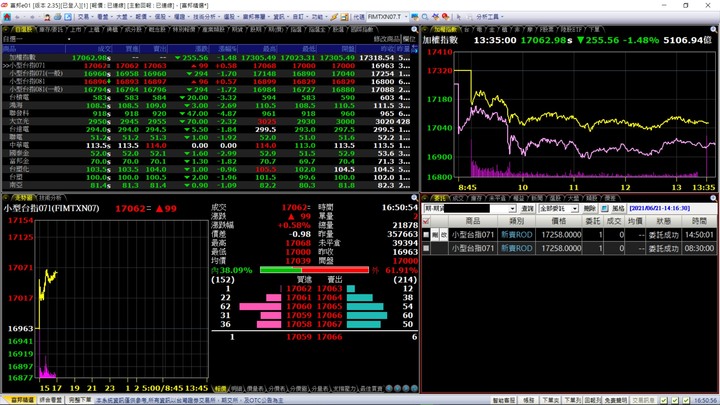The image size is (720, 405).
Task: Expand the 全部委託 filter dropdown
Action: click(x=574, y=208)
